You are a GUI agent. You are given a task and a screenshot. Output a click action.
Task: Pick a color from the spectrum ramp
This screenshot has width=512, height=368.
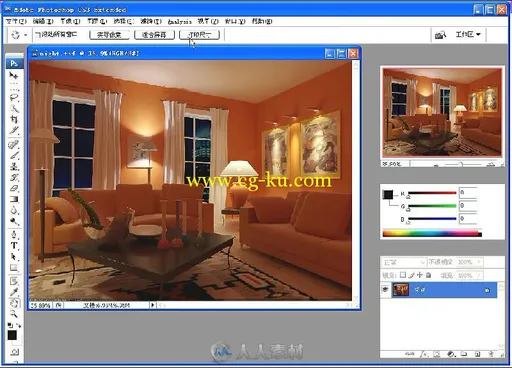click(x=432, y=234)
